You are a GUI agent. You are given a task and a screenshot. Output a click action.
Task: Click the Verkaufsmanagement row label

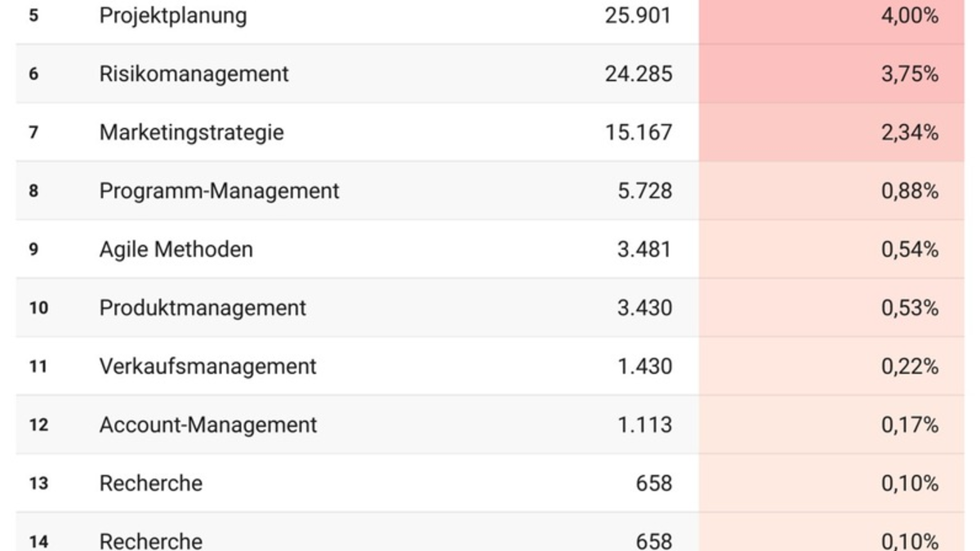[x=207, y=367]
